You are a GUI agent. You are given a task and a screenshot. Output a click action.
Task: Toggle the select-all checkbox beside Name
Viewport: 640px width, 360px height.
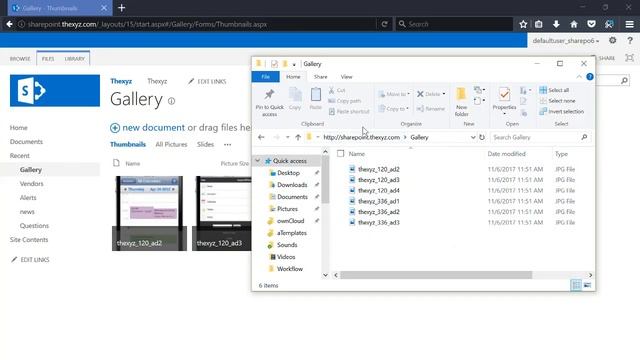point(340,153)
